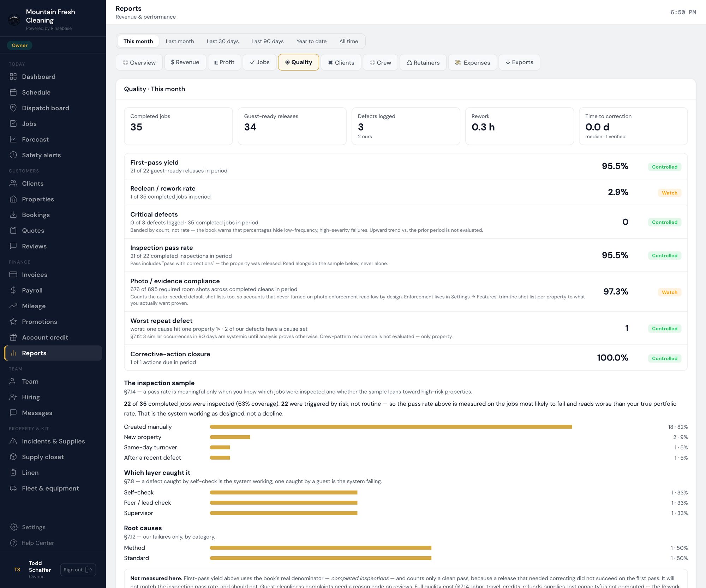This screenshot has height=588, width=706.
Task: Open the Retainers report tab
Action: (423, 62)
